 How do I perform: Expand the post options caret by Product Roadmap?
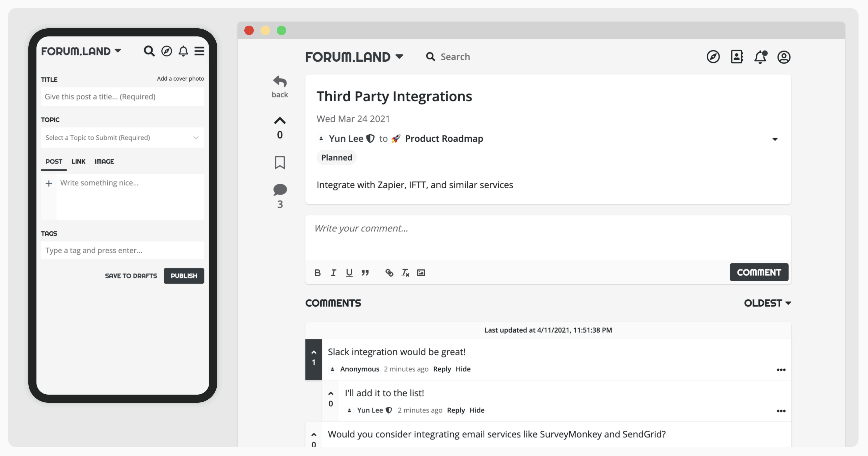click(775, 139)
